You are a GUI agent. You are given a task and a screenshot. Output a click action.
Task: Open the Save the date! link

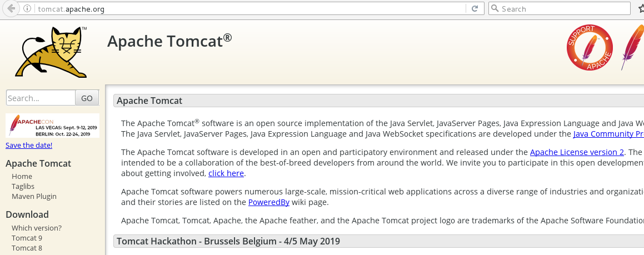pyautogui.click(x=29, y=146)
